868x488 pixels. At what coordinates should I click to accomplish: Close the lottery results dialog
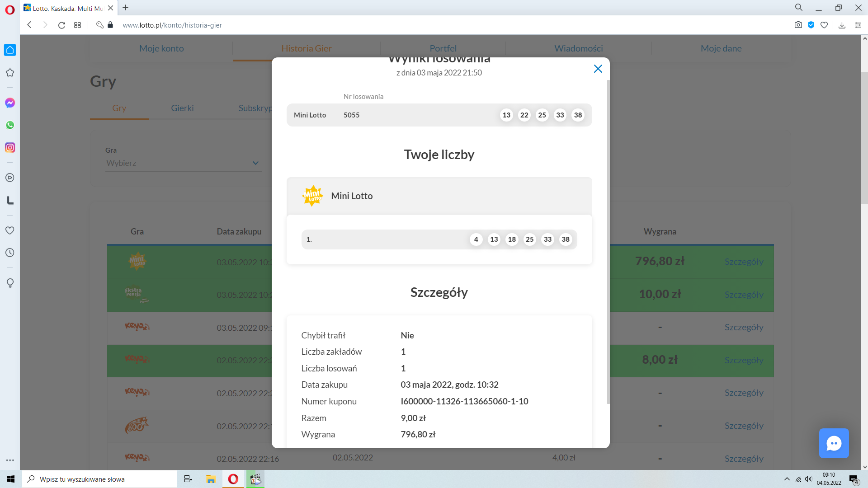[598, 69]
